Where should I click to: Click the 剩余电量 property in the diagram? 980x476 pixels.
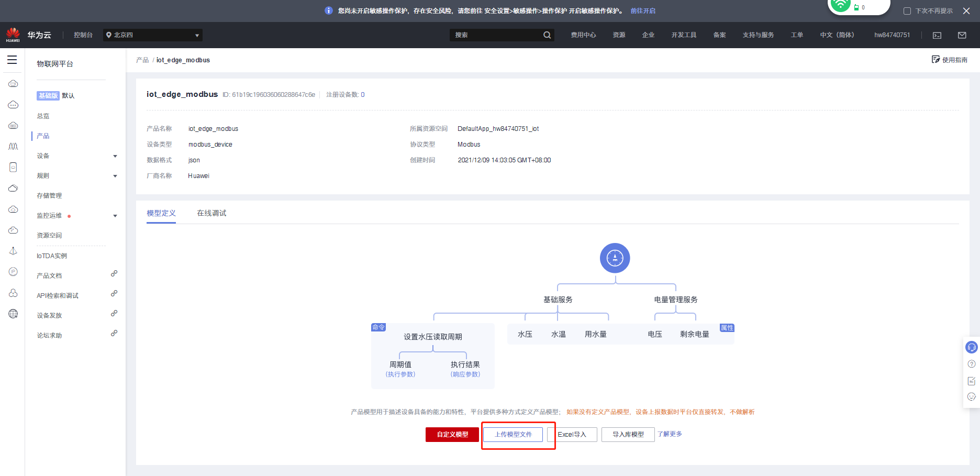click(694, 334)
